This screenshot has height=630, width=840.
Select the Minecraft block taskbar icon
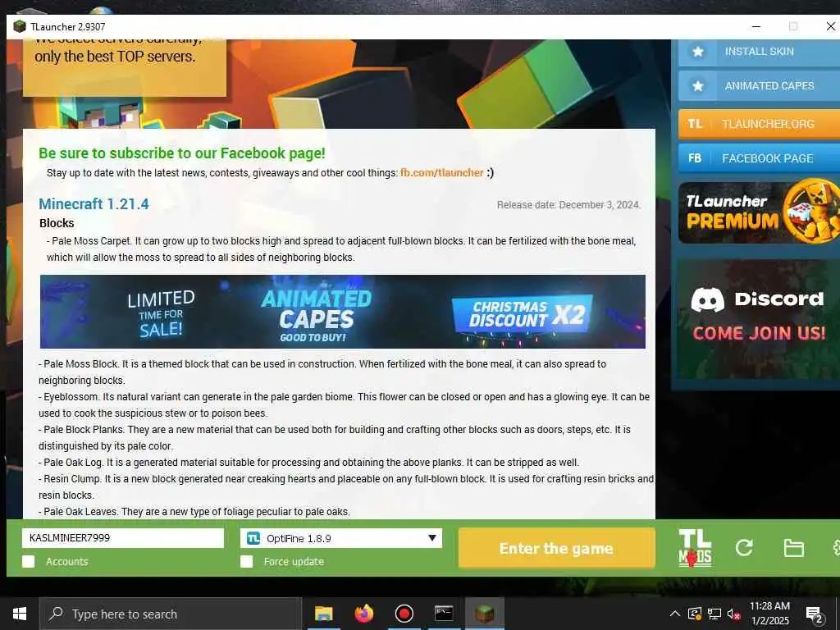pos(484,614)
